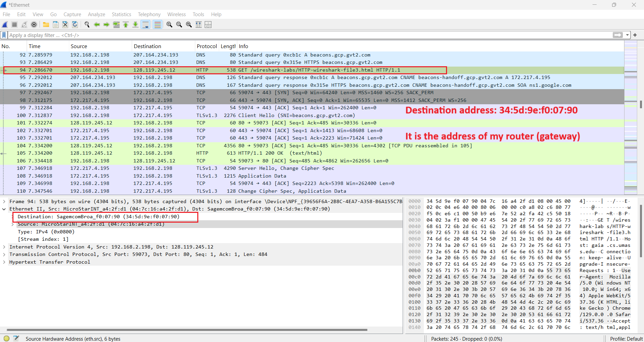
Task: Click the add filter expression plus button
Action: pyautogui.click(x=635, y=35)
